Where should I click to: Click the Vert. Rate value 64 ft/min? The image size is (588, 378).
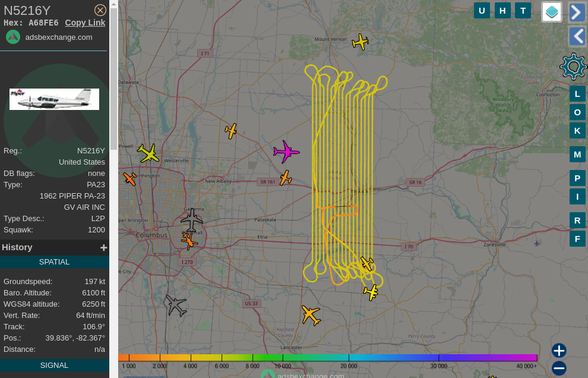(91, 316)
